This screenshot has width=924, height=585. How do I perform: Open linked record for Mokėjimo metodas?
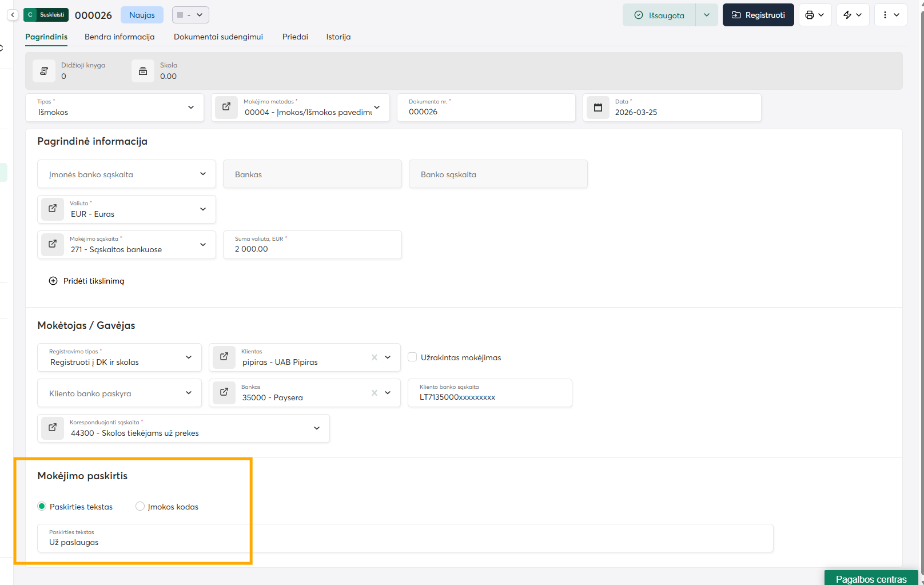click(x=226, y=107)
